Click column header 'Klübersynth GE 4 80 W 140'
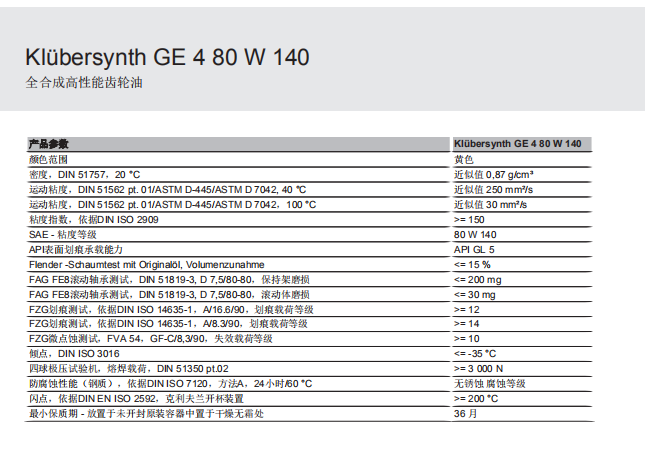645x451 pixels. (517, 144)
